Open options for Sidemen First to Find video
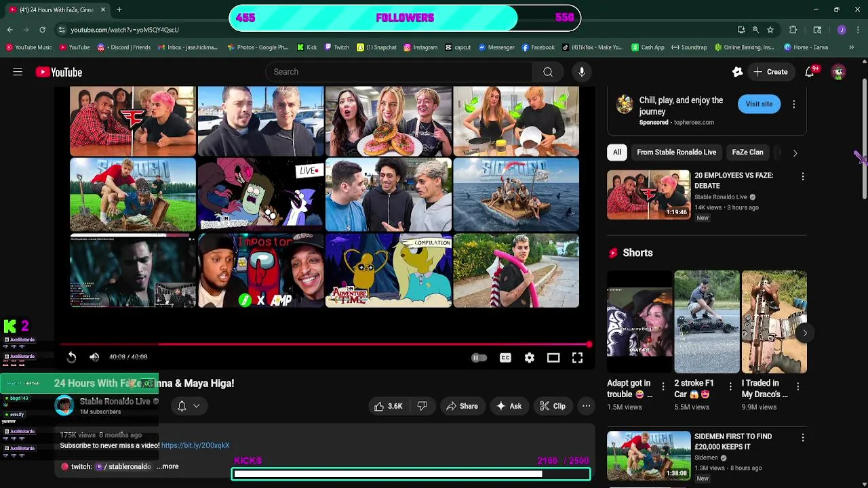The height and width of the screenshot is (488, 868). pos(803,438)
